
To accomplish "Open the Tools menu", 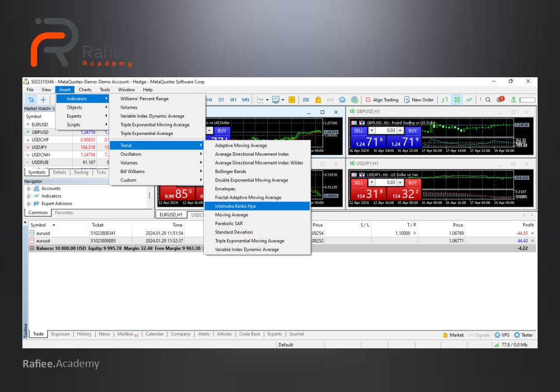I will pos(105,90).
